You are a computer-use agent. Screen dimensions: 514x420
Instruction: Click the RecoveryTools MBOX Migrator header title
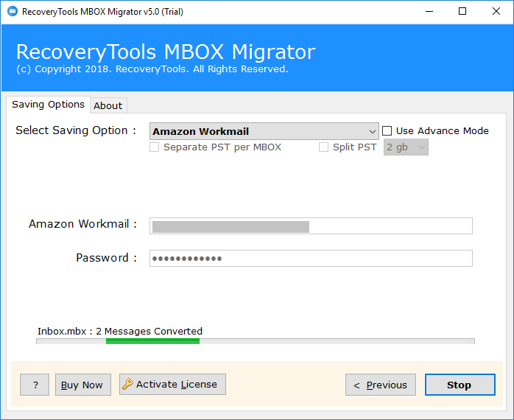(166, 52)
